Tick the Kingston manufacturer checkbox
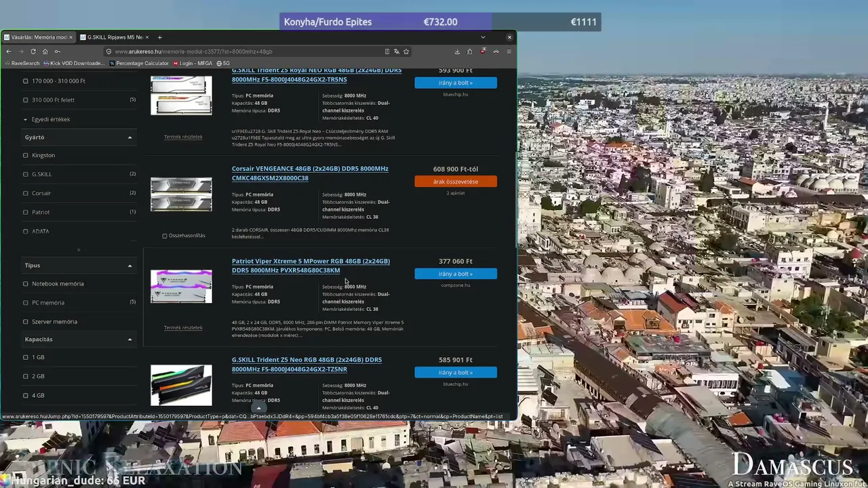 [26, 155]
